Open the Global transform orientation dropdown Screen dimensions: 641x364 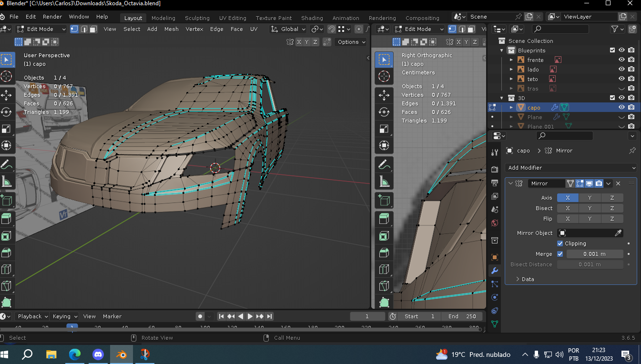(x=289, y=29)
